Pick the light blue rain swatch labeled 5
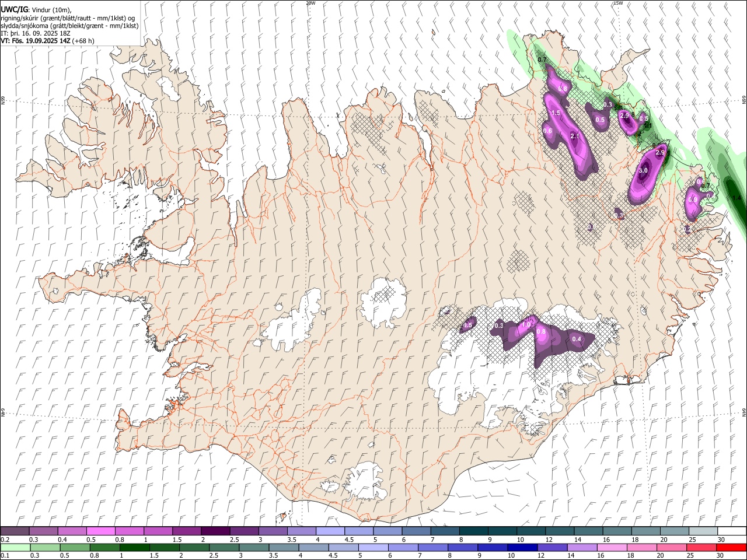 (372, 548)
